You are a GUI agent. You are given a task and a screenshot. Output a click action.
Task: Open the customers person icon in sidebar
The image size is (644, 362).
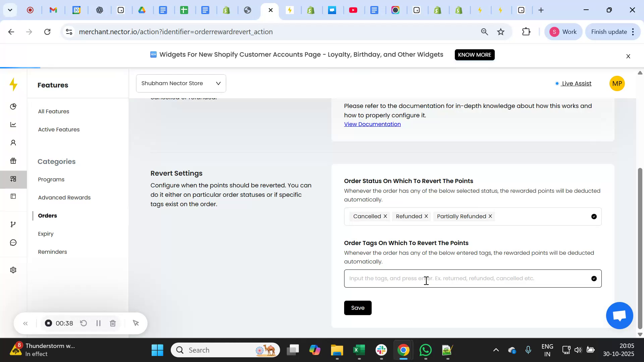pyautogui.click(x=13, y=142)
